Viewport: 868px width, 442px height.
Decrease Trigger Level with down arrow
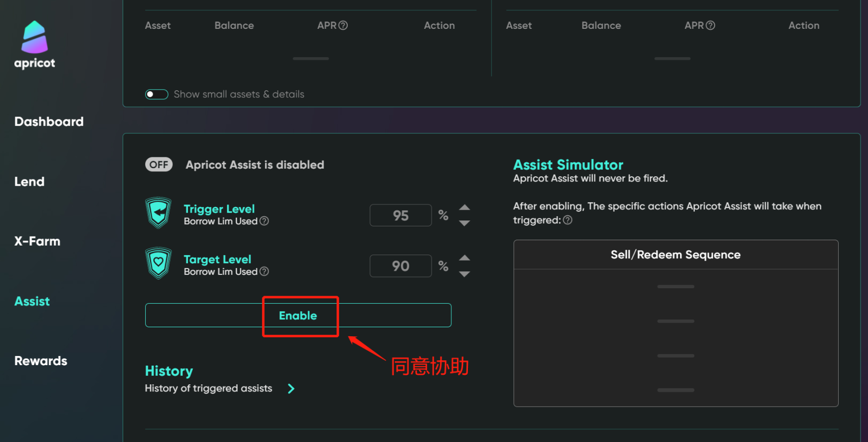tap(465, 223)
